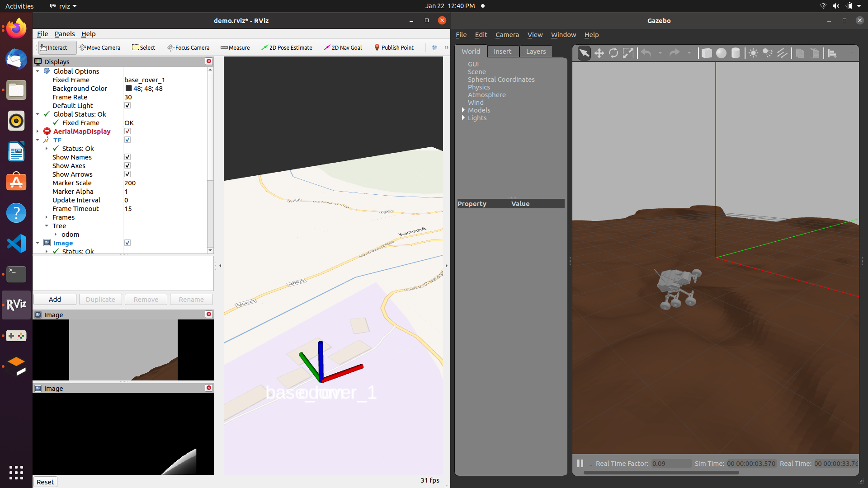Insert a cylinder shape in Gazebo

(x=736, y=53)
